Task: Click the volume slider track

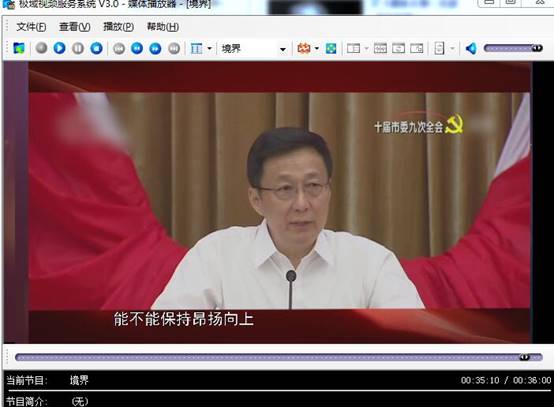Action: (x=513, y=48)
